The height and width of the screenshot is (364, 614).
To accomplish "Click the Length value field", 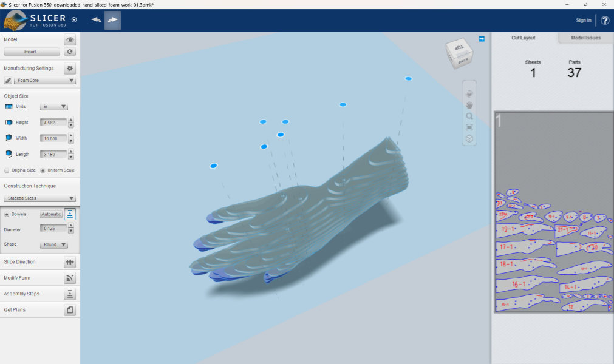I will point(53,155).
